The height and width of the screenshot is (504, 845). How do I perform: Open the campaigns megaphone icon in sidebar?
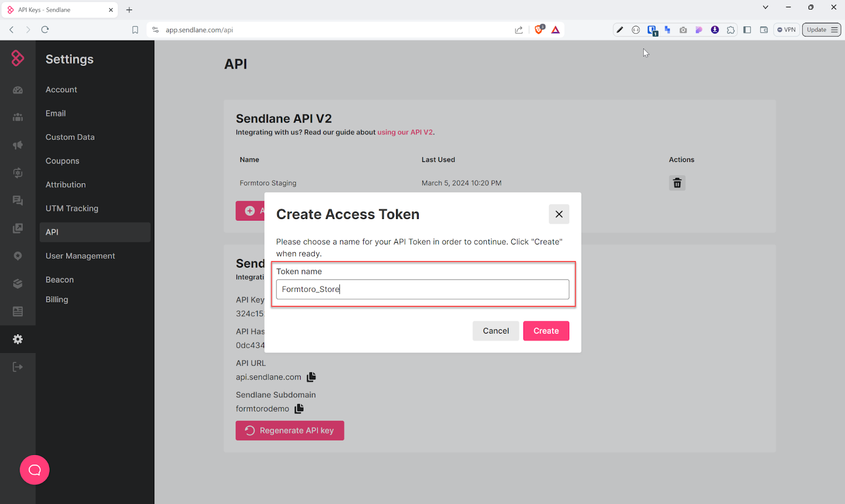[x=18, y=145]
